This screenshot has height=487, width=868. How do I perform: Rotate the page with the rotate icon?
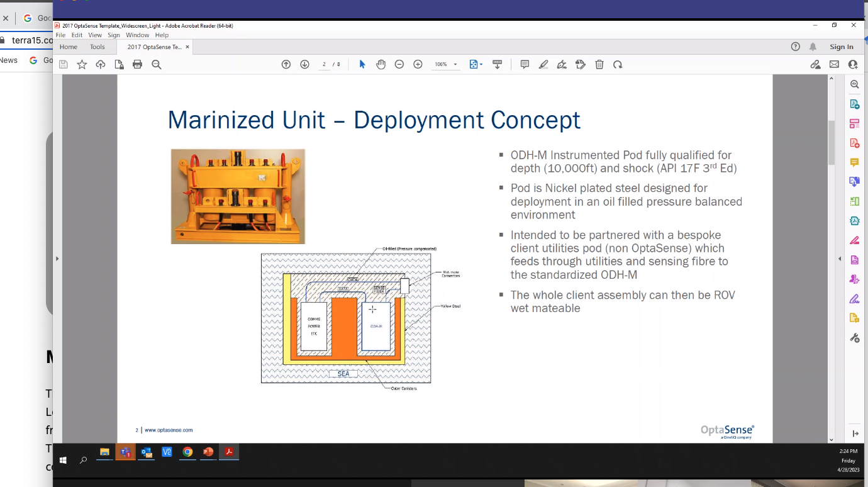[x=618, y=64]
